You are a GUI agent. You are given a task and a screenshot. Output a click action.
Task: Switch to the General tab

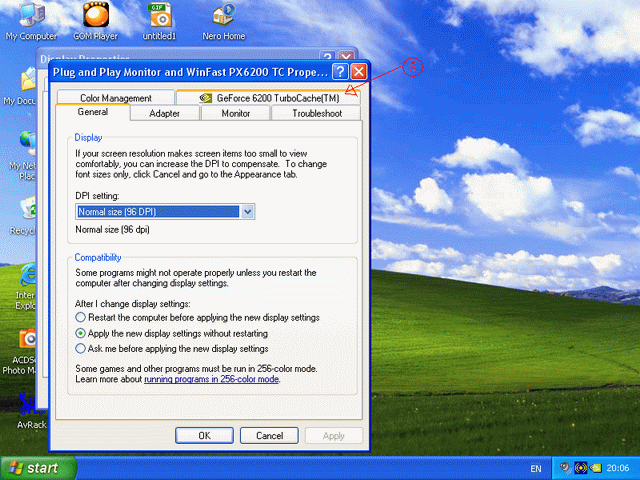[x=93, y=112]
